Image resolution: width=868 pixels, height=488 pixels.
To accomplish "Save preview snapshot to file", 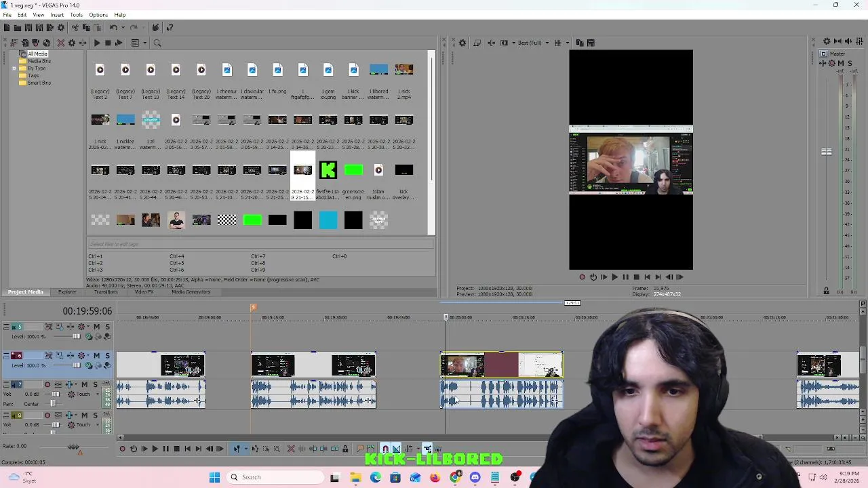I will tap(591, 43).
